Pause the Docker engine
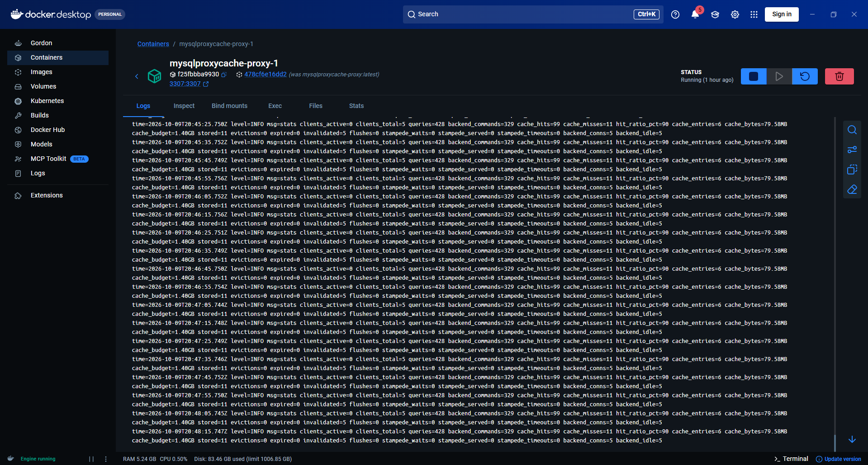 pyautogui.click(x=91, y=459)
